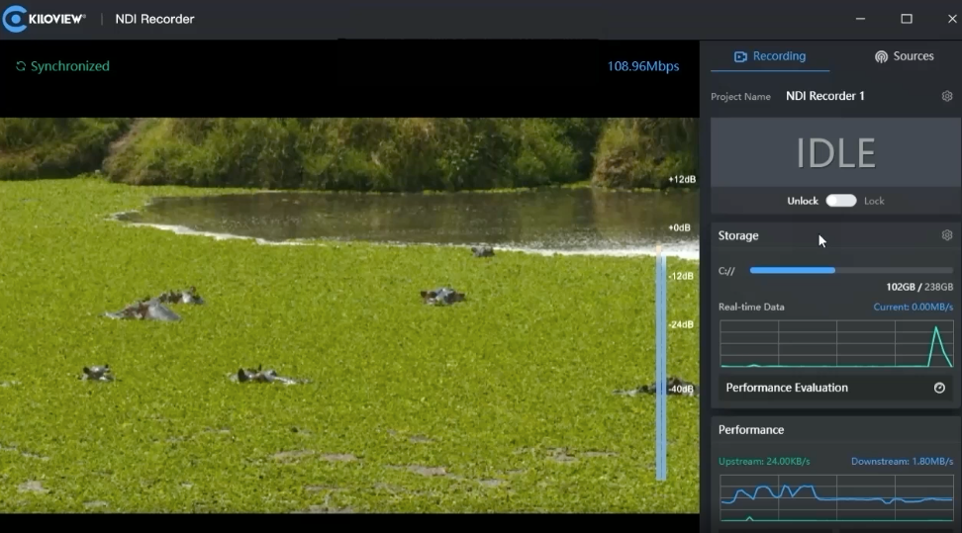Open the Sources tab
Screen dimensions: 962x533
[x=904, y=56]
